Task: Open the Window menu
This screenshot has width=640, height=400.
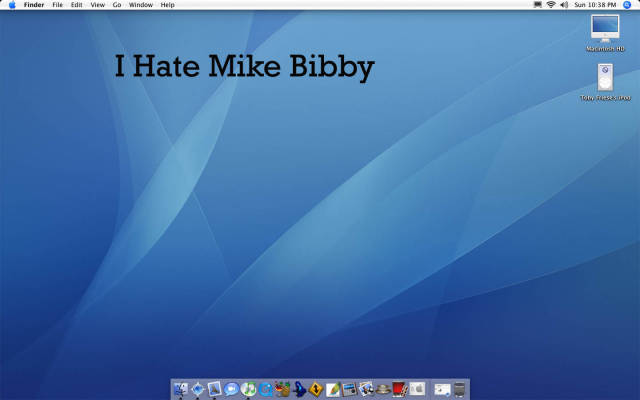Action: [141, 5]
